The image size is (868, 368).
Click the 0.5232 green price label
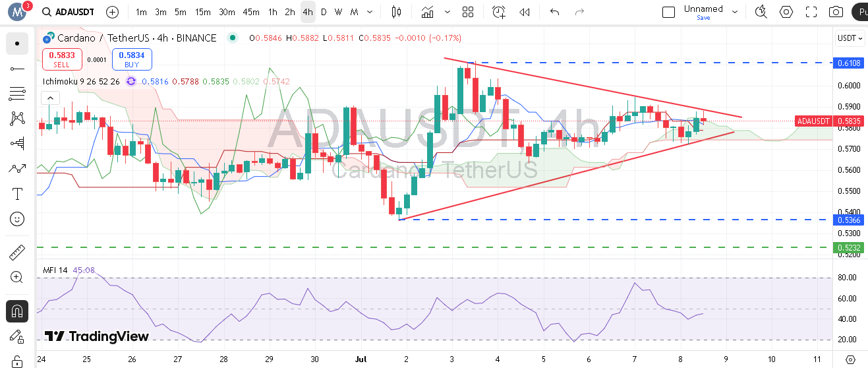click(849, 248)
